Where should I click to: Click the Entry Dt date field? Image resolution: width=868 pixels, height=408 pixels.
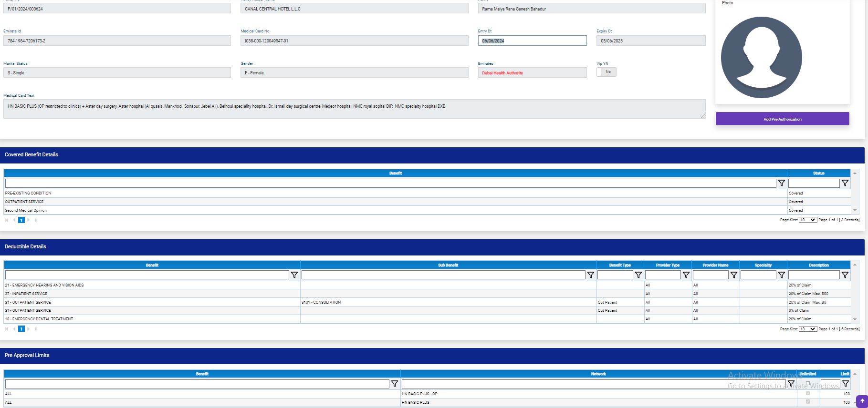click(x=532, y=41)
